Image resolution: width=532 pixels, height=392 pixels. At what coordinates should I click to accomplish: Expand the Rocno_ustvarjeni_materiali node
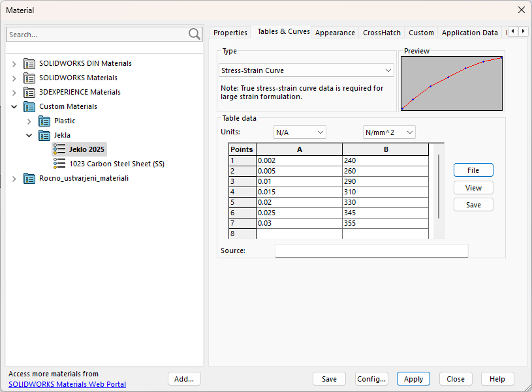click(x=14, y=179)
